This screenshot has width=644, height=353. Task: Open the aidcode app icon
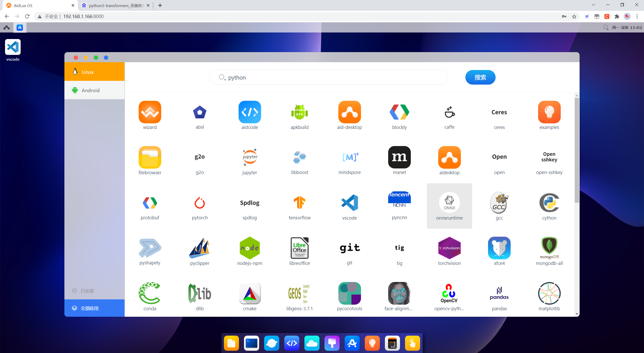pos(250,112)
